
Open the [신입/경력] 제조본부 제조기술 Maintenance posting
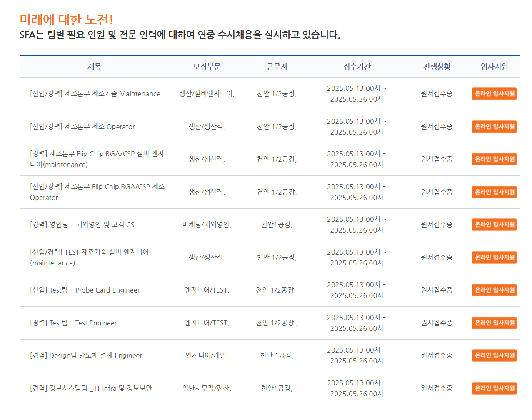90,94
